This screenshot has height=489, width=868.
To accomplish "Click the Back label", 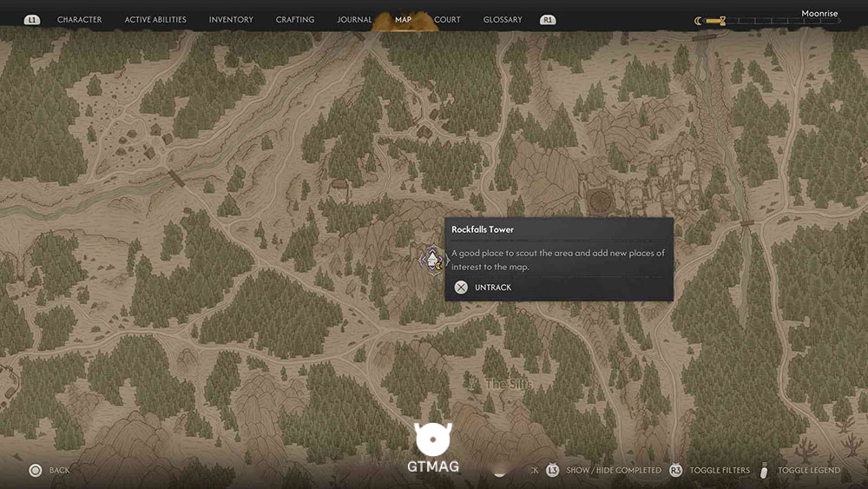I will 59,470.
